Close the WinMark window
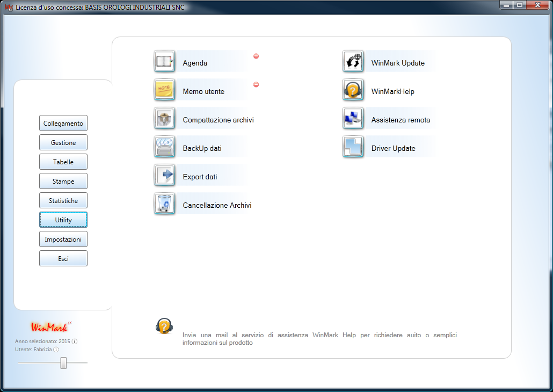 point(538,5)
